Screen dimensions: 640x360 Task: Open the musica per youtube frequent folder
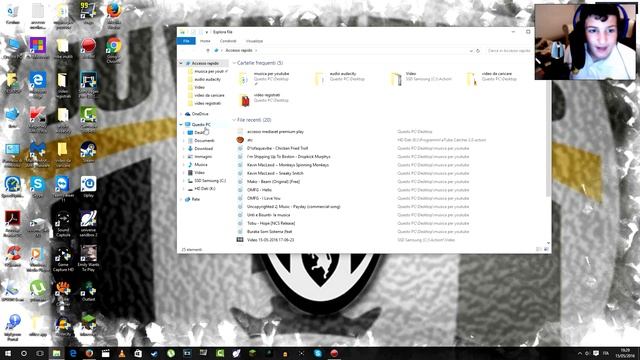point(265,78)
